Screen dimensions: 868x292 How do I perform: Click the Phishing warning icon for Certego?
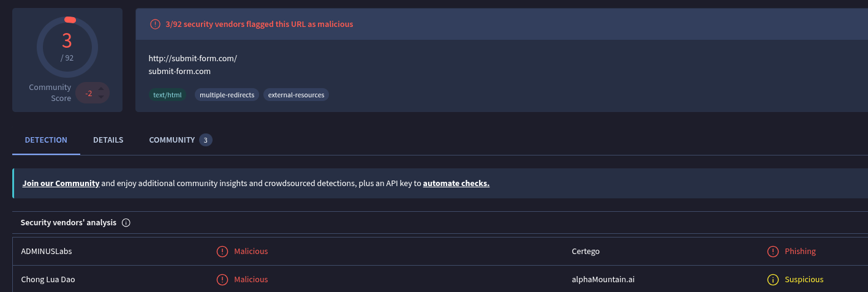pos(773,252)
